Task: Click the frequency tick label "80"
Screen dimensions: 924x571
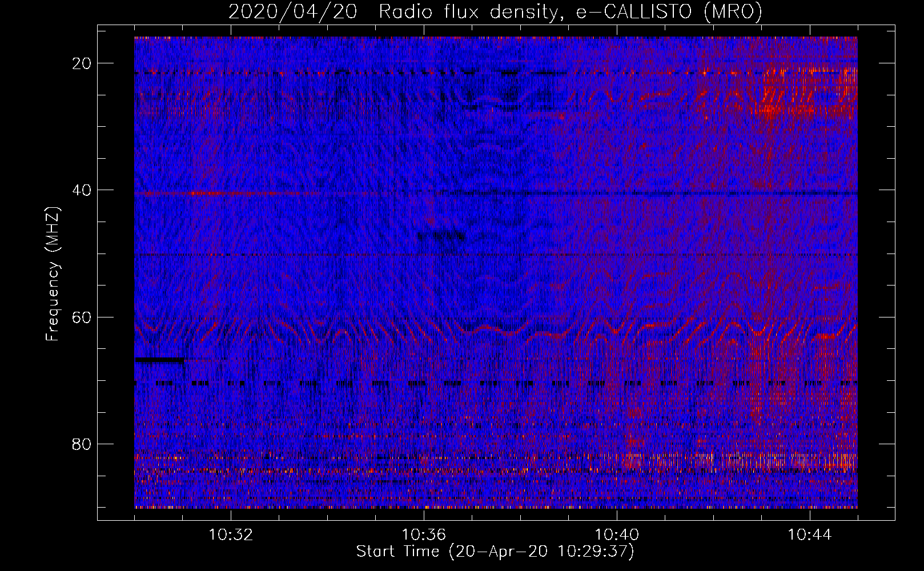Action: click(82, 444)
